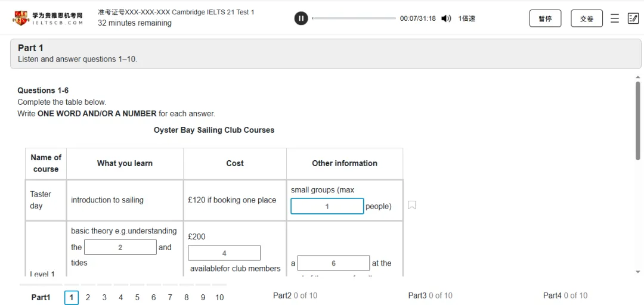Select the answer box for question 4
Image resolution: width=644 pixels, height=305 pixels.
(224, 253)
